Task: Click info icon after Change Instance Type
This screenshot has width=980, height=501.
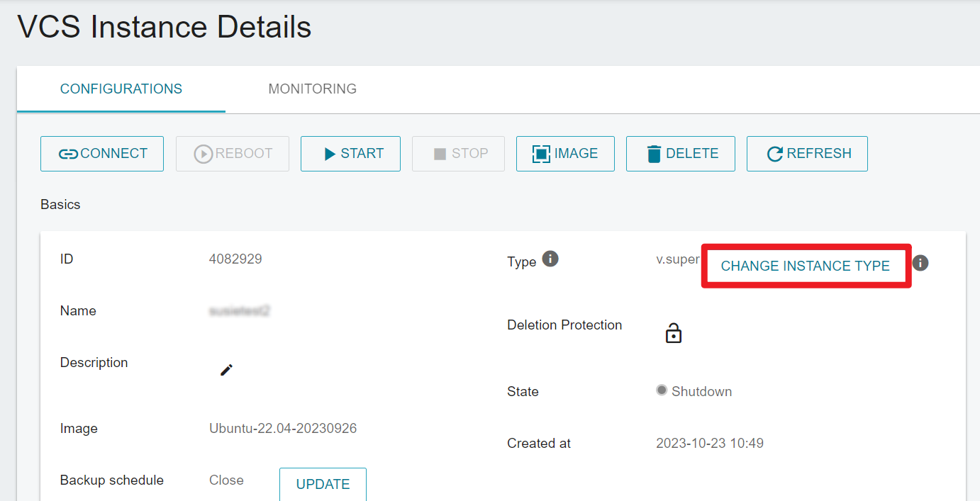Action: click(920, 263)
